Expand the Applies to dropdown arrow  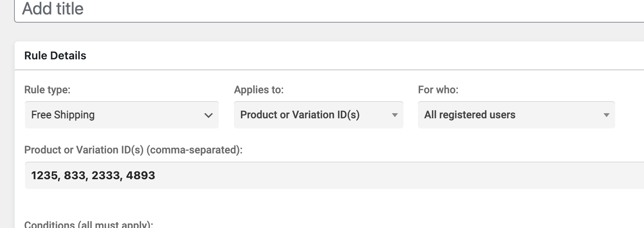(x=395, y=115)
